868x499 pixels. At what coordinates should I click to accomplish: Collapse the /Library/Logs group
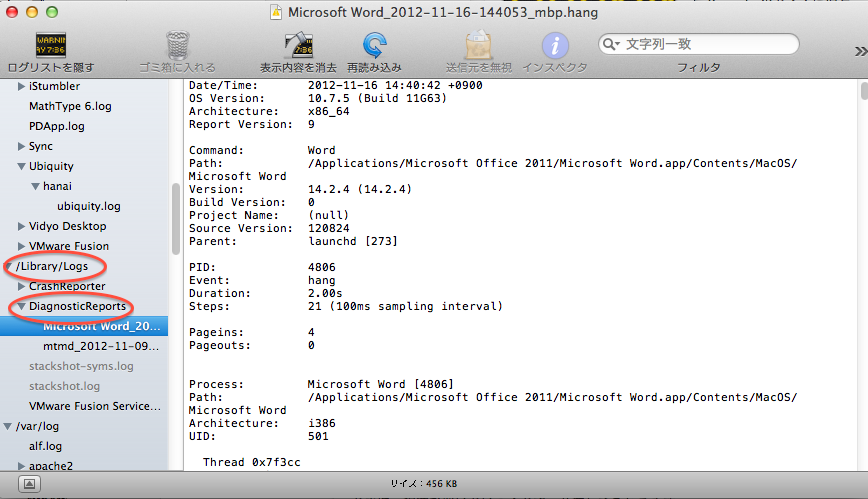[8, 266]
